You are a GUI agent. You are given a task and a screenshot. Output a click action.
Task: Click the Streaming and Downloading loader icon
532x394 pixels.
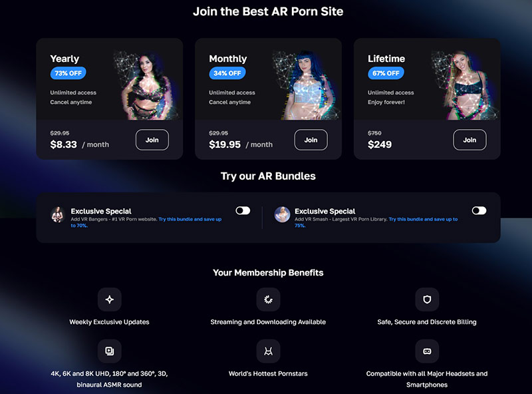pyautogui.click(x=268, y=299)
